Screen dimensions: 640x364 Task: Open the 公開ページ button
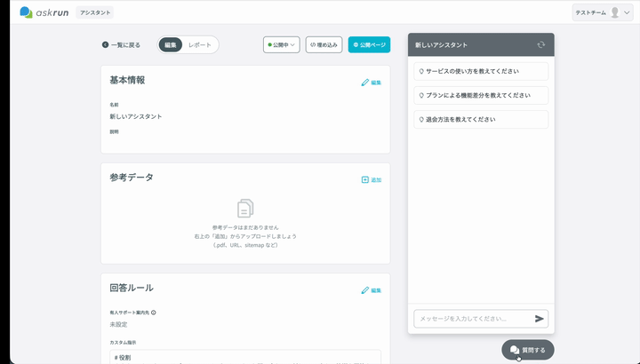click(x=369, y=45)
